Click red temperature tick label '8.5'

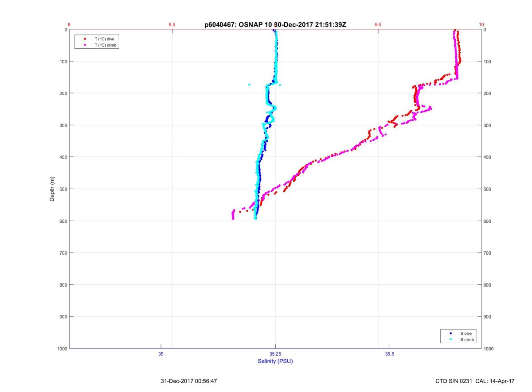[x=172, y=24]
